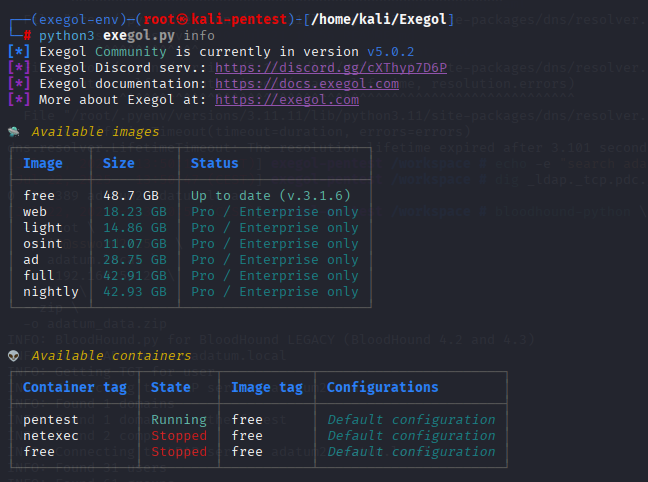Click Default configuration in netexec row
Screen dimensions: 648x482
pos(412,436)
